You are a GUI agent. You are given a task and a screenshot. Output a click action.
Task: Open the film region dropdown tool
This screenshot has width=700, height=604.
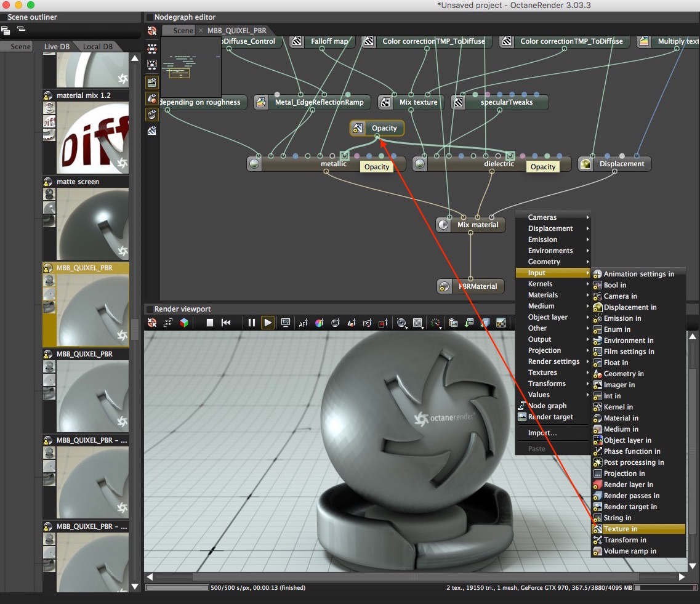click(402, 323)
